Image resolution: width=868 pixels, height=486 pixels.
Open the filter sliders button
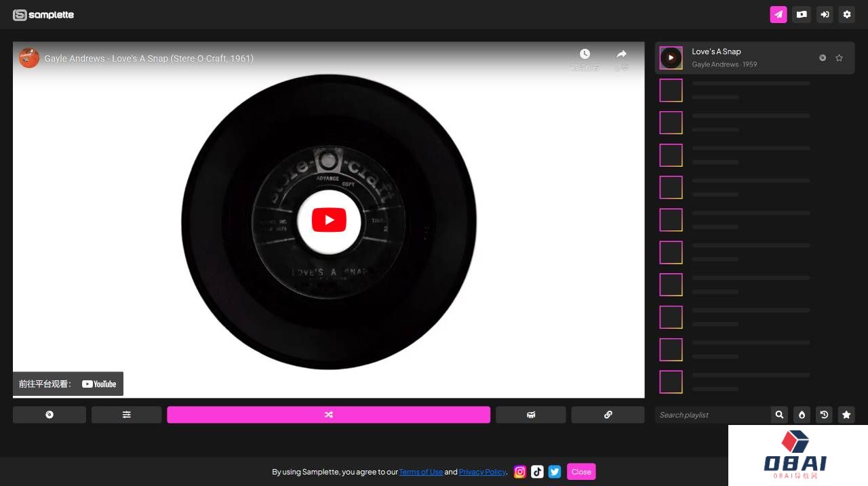click(126, 415)
